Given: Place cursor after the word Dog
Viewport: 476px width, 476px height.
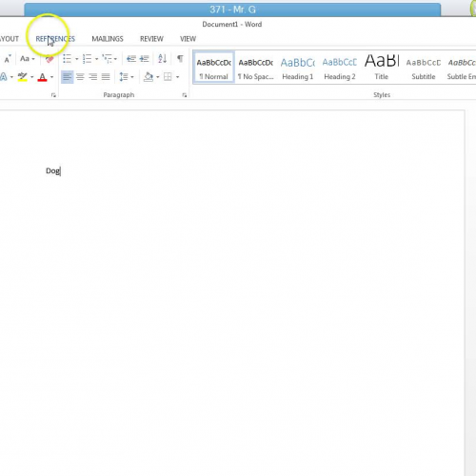Looking at the screenshot, I should pos(61,171).
